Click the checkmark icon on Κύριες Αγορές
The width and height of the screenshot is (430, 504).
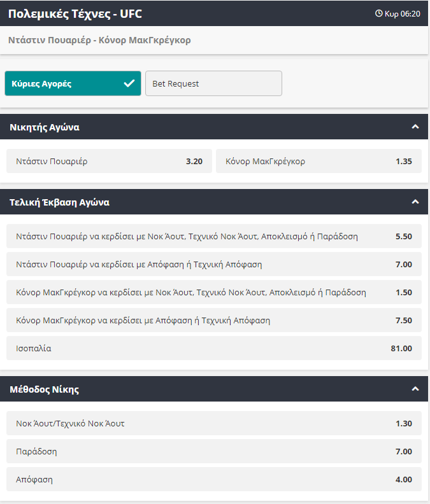[x=129, y=83]
